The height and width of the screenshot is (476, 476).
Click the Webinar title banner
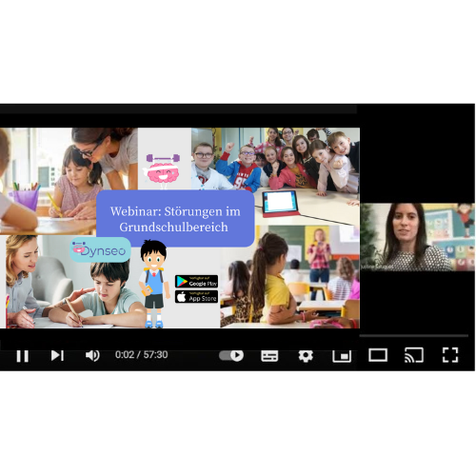click(x=175, y=219)
